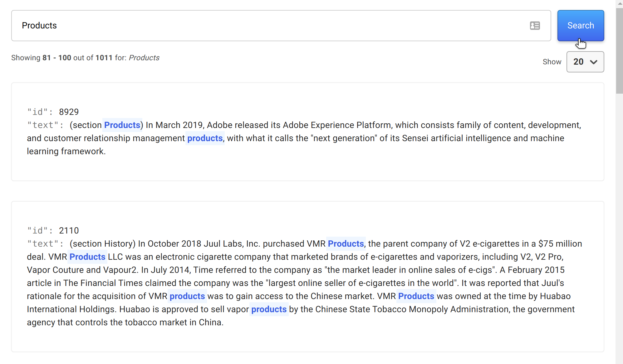
Task: Click highlighted "products" after acquisition of VMR
Action: [x=187, y=296]
